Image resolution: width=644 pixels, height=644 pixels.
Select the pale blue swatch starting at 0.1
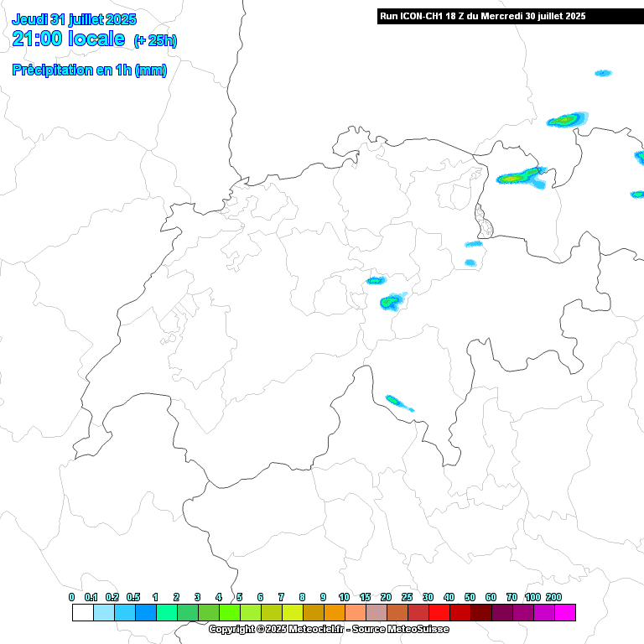pos(104,612)
